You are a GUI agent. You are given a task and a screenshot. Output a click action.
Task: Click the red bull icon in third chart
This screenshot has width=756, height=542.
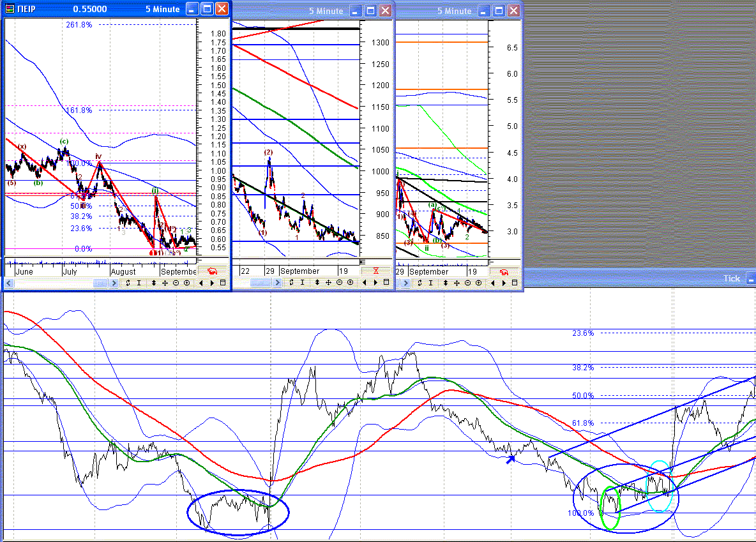point(504,272)
